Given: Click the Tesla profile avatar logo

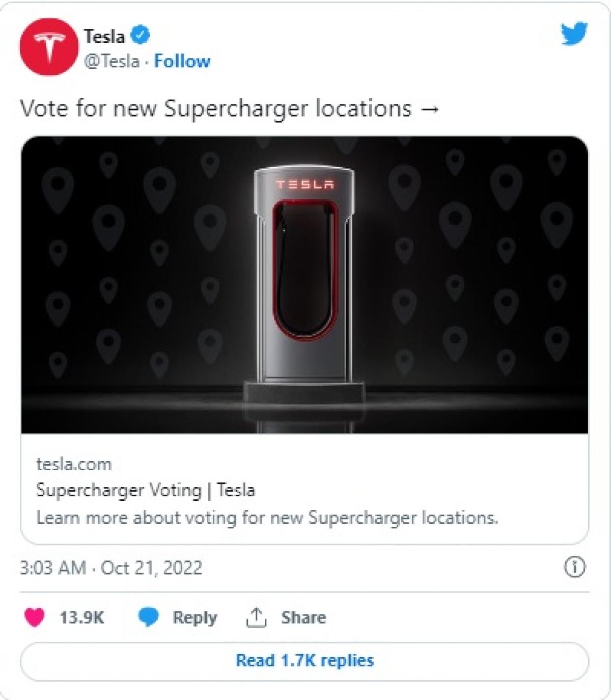Looking at the screenshot, I should 49,46.
